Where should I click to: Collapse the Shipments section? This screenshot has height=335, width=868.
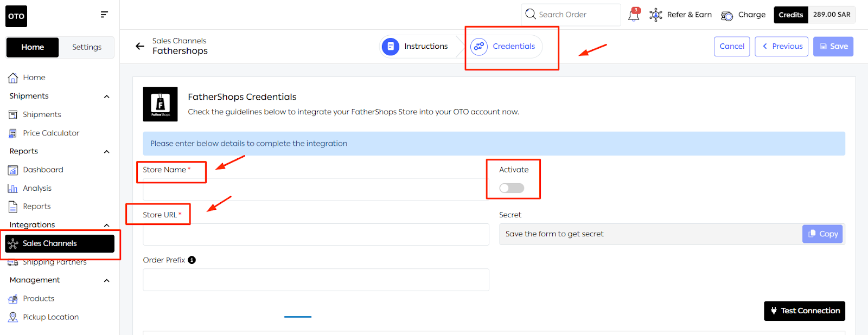point(107,96)
